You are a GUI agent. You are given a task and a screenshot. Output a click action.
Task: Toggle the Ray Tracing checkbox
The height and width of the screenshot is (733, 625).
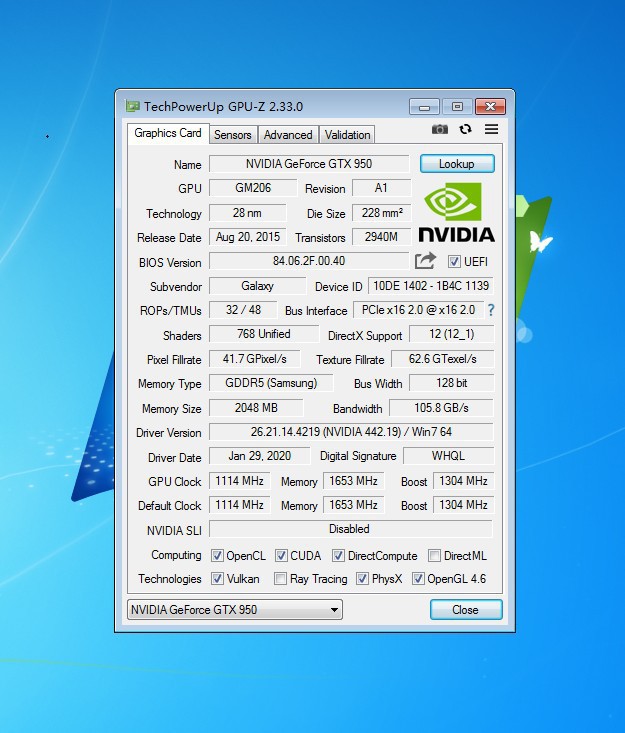[280, 579]
